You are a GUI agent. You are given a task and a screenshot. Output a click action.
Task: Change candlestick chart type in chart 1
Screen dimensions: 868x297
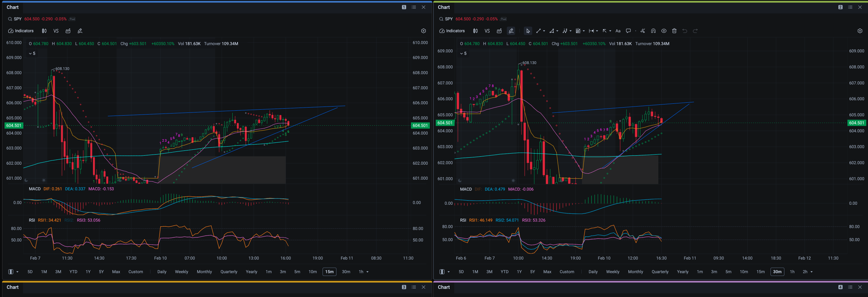tap(44, 31)
